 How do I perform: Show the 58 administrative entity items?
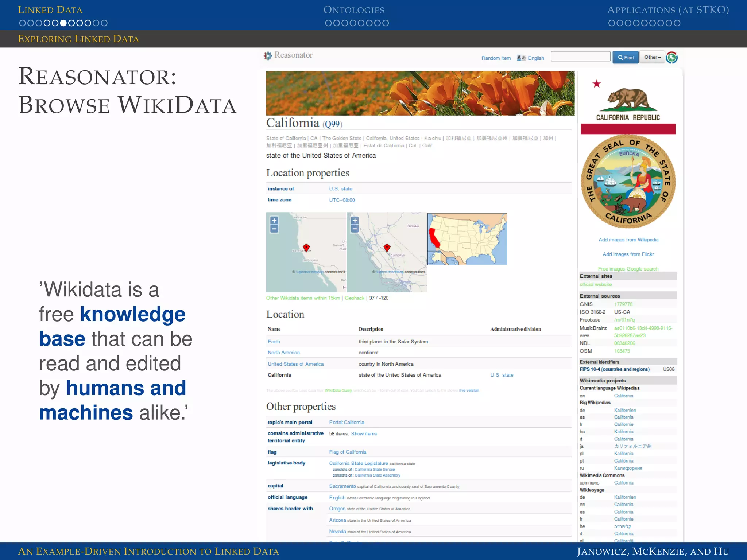(x=364, y=433)
